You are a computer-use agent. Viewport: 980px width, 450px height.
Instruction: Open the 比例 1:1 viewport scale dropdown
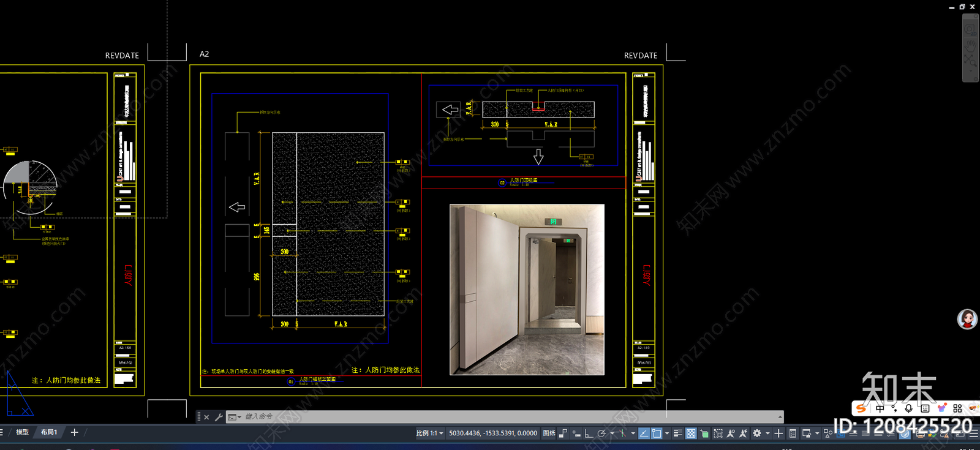429,433
